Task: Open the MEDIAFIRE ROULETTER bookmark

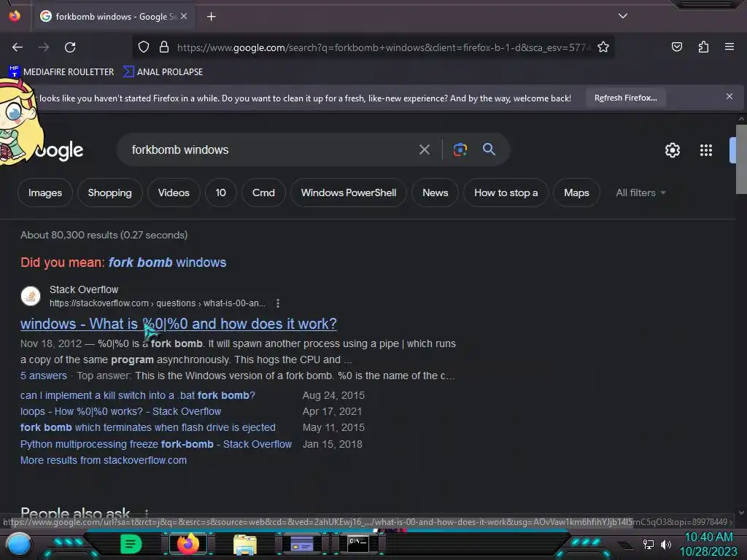Action: 61,72
